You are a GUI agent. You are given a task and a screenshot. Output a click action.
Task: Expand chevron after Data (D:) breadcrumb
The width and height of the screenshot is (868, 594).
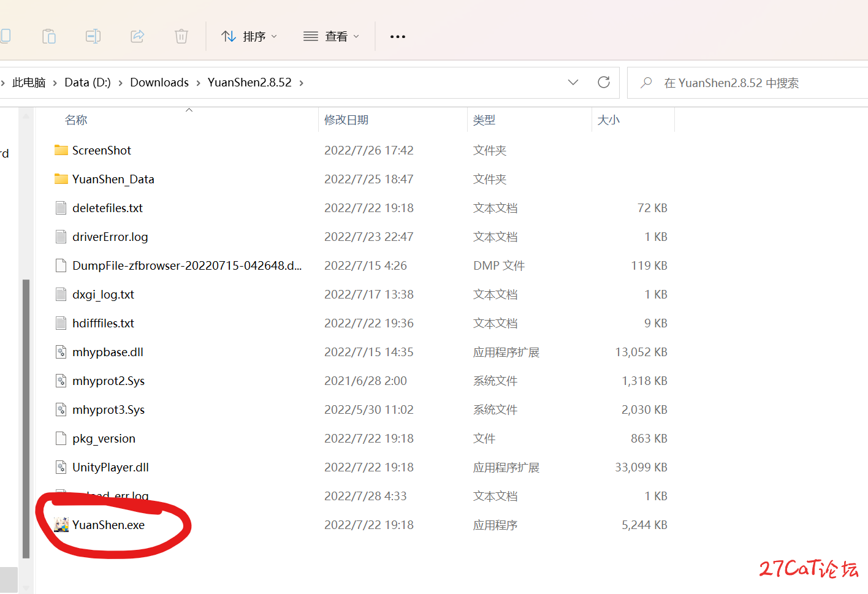(x=120, y=83)
